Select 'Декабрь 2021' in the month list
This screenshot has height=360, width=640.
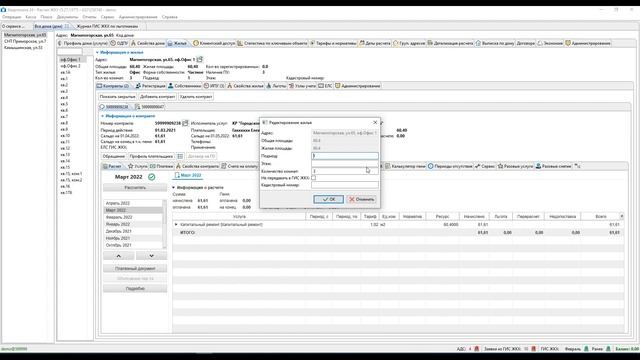[133, 231]
